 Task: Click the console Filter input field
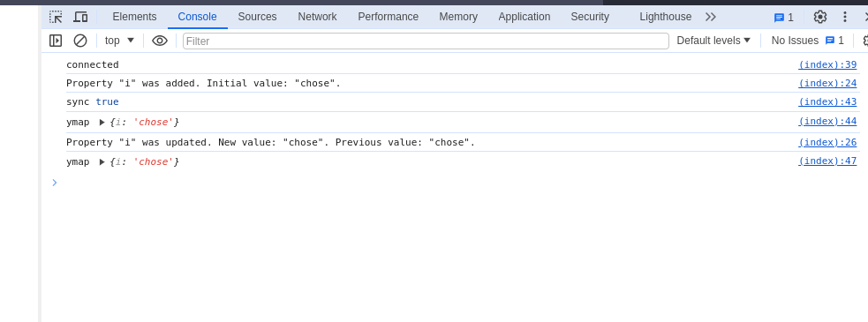tap(426, 41)
